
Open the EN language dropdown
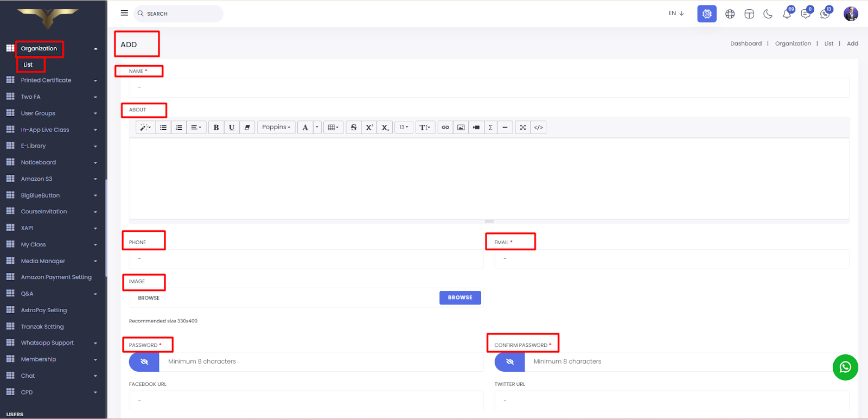click(676, 14)
